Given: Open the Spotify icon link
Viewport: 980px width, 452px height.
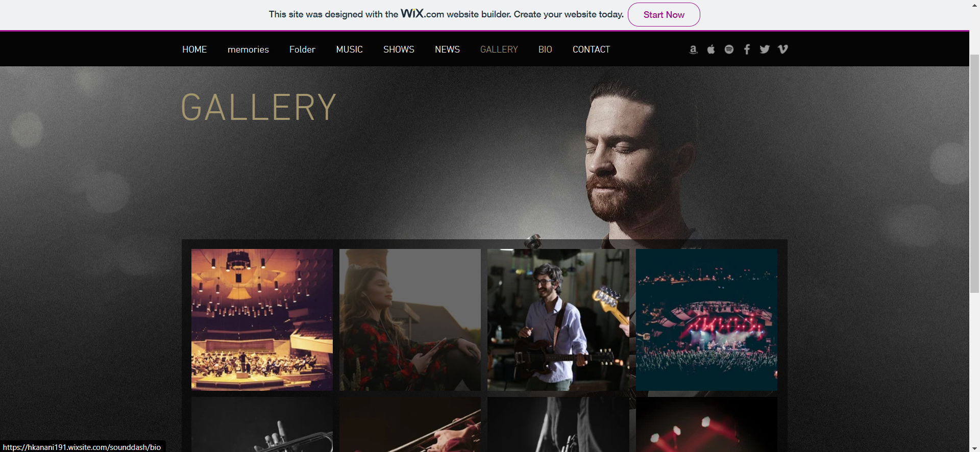Looking at the screenshot, I should [729, 49].
